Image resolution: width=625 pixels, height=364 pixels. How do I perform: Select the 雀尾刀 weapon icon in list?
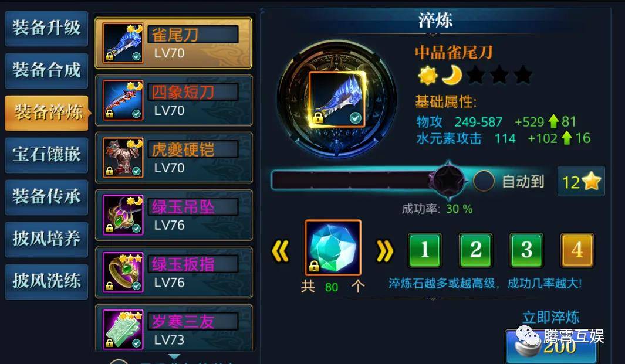(123, 42)
